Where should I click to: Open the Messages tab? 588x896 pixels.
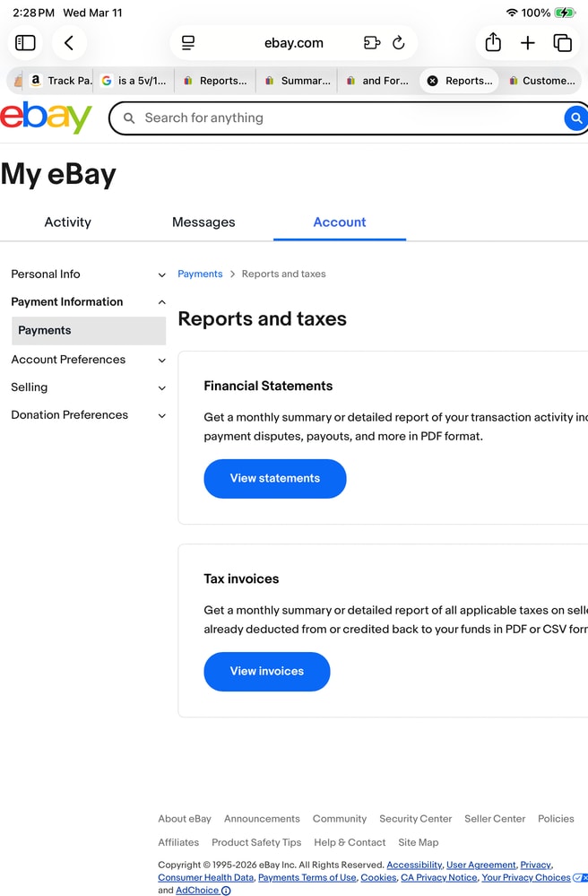(x=203, y=222)
